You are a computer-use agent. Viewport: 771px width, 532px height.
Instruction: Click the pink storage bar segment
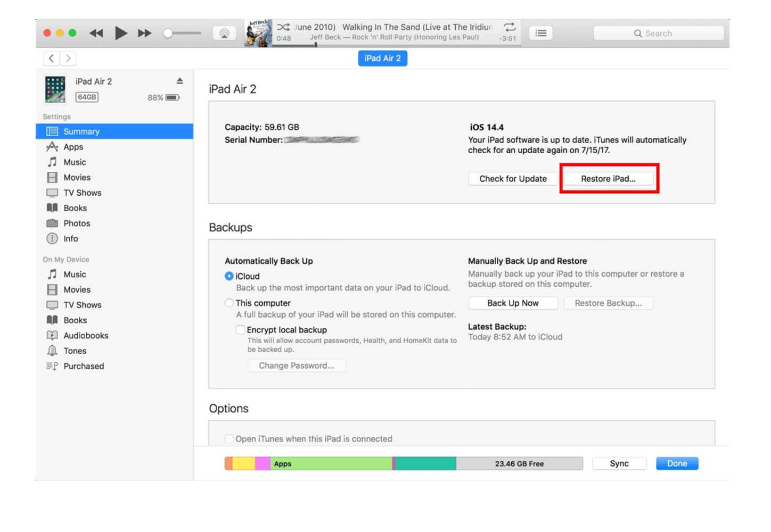click(x=263, y=463)
